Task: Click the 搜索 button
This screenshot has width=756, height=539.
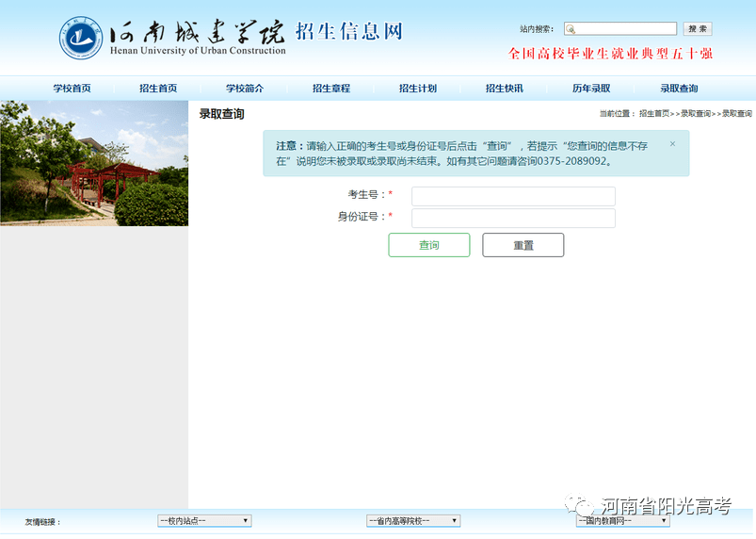Action: (x=698, y=29)
